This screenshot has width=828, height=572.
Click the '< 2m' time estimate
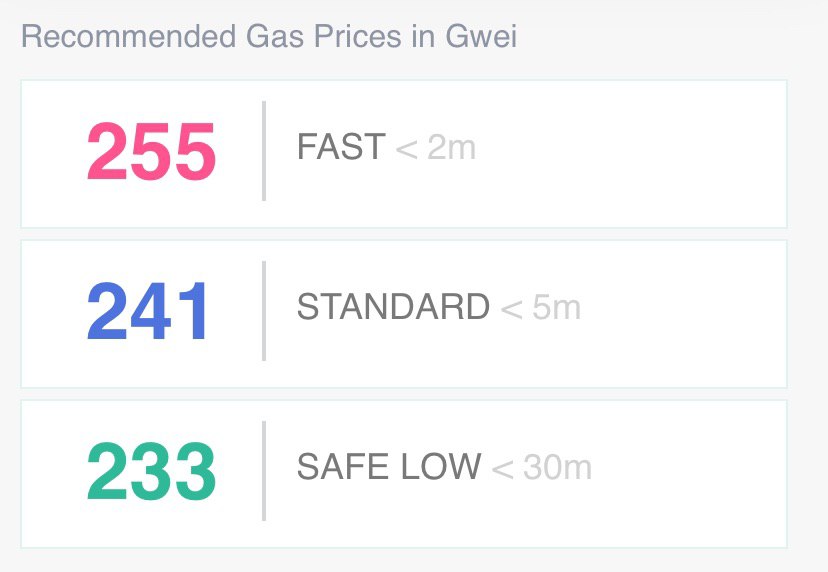[436, 147]
